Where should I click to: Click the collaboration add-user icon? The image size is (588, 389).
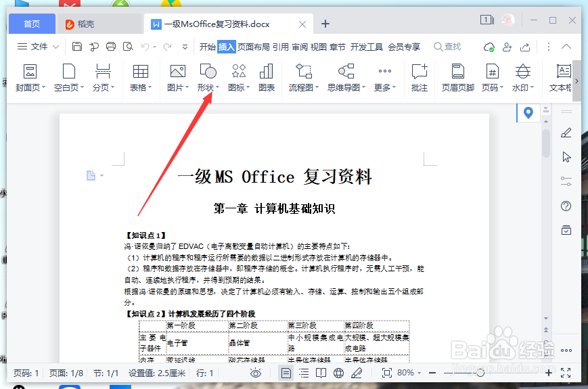507,47
